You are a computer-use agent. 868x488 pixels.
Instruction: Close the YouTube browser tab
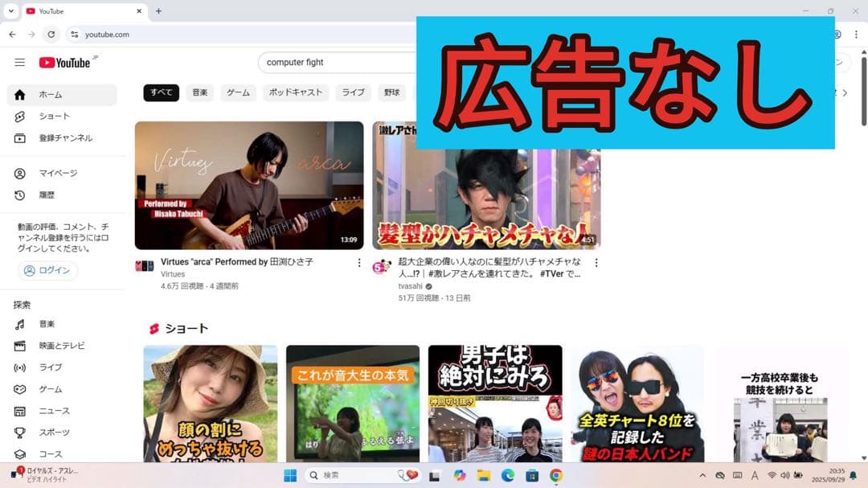(139, 11)
